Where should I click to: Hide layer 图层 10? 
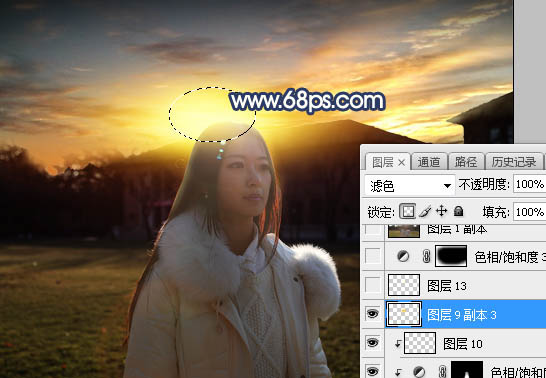click(373, 343)
